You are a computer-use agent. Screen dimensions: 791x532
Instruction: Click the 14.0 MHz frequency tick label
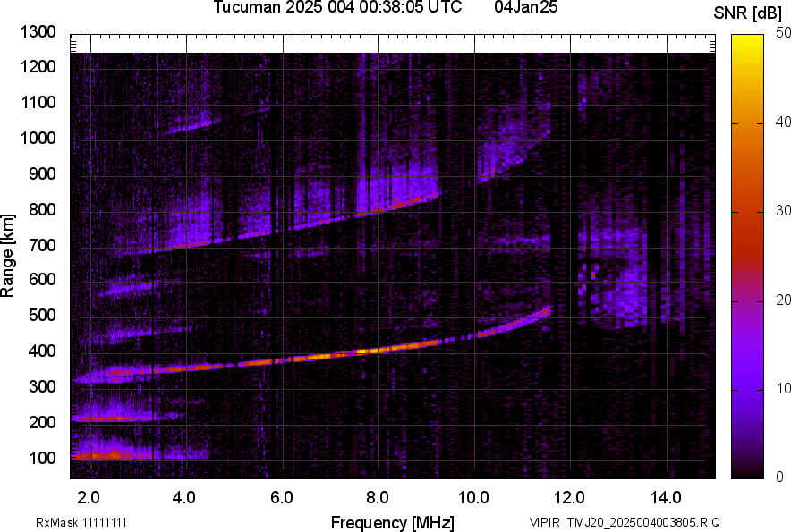pyautogui.click(x=667, y=495)
